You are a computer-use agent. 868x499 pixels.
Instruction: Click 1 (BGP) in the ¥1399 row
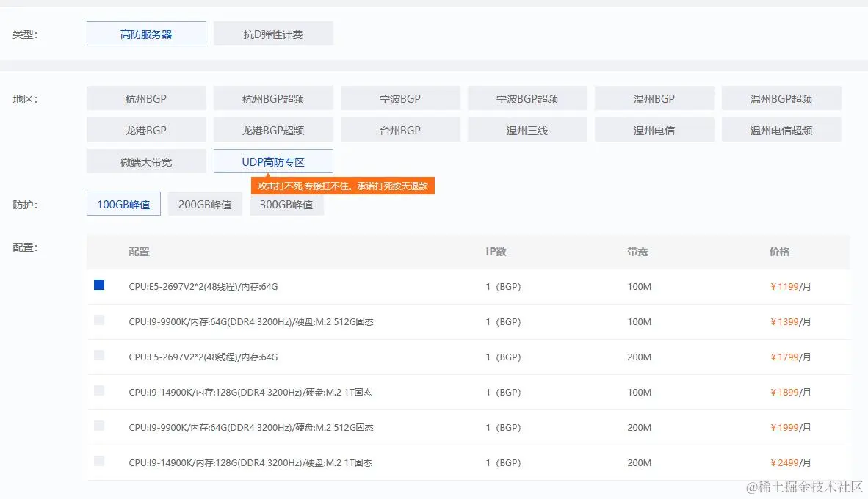tap(503, 322)
